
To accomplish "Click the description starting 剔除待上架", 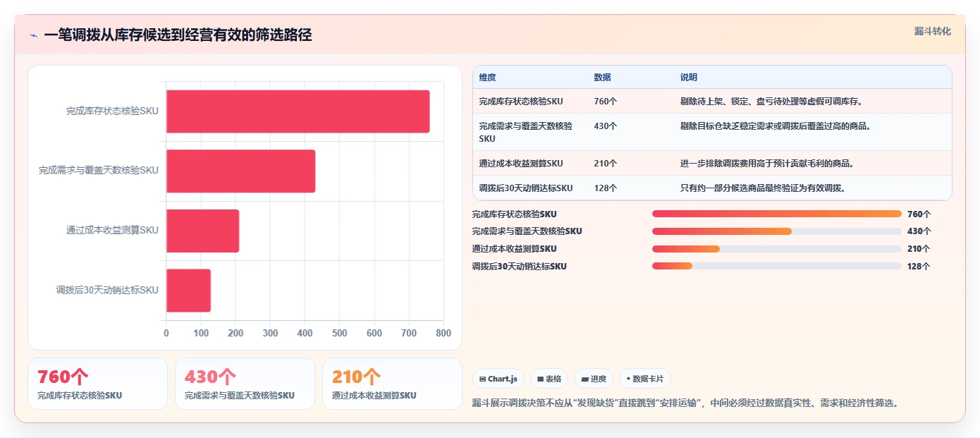I will [x=771, y=102].
